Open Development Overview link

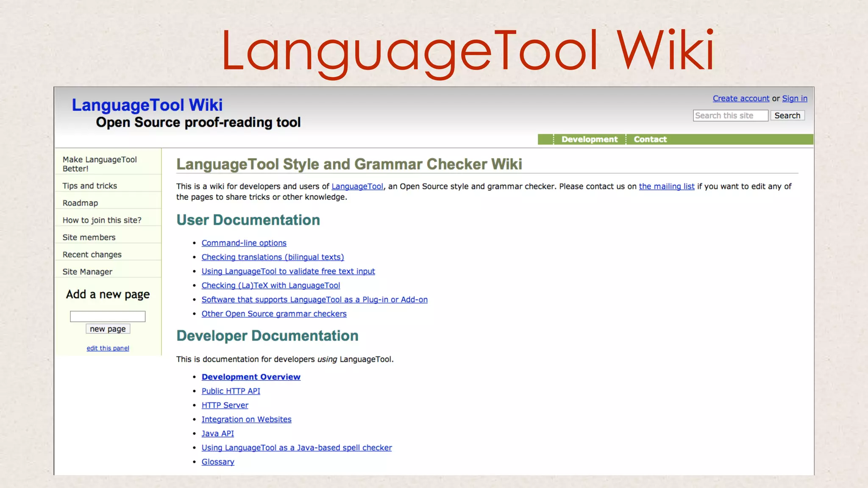[251, 377]
